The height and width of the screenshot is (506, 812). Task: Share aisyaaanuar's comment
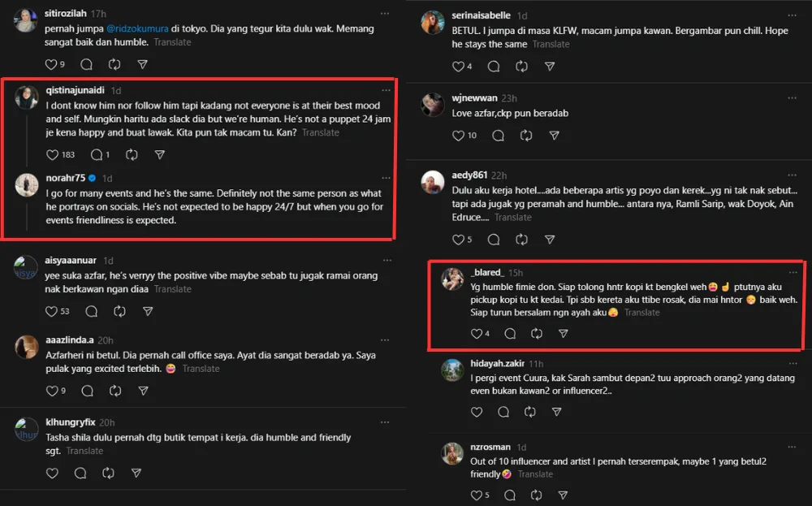(147, 311)
